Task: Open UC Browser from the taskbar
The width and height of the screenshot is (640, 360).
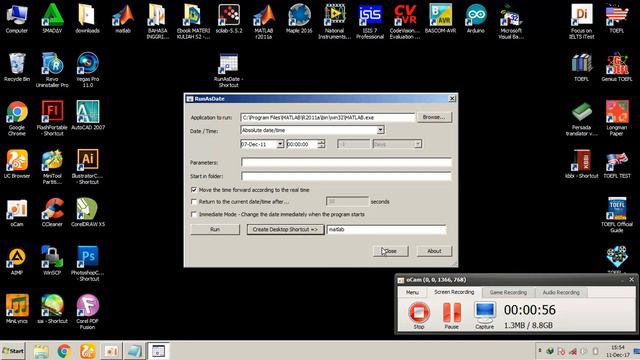Action: (88, 351)
